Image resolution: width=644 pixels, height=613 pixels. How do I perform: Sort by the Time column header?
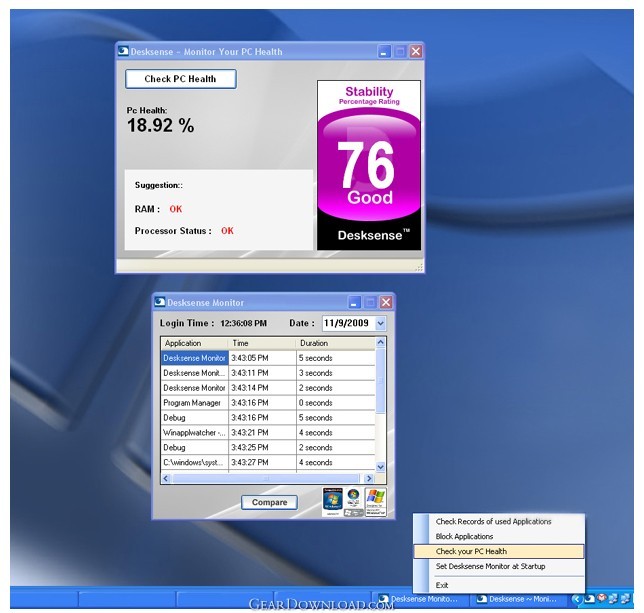pos(262,343)
